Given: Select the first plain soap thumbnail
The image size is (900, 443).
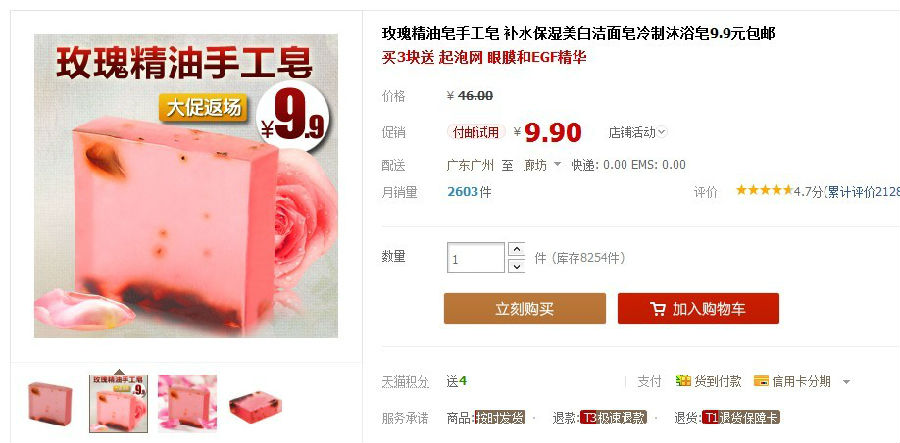Looking at the screenshot, I should point(50,403).
